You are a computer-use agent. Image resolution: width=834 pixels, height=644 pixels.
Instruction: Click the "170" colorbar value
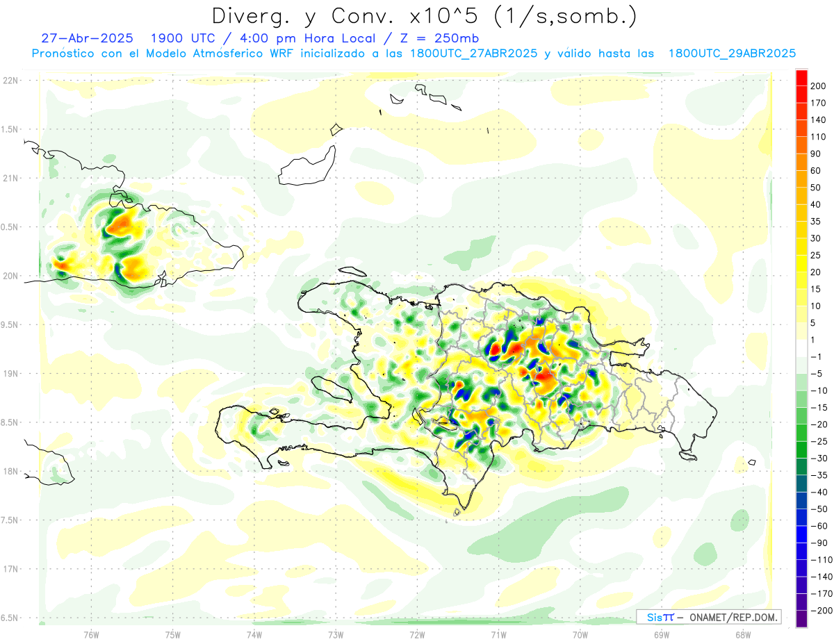coord(819,103)
